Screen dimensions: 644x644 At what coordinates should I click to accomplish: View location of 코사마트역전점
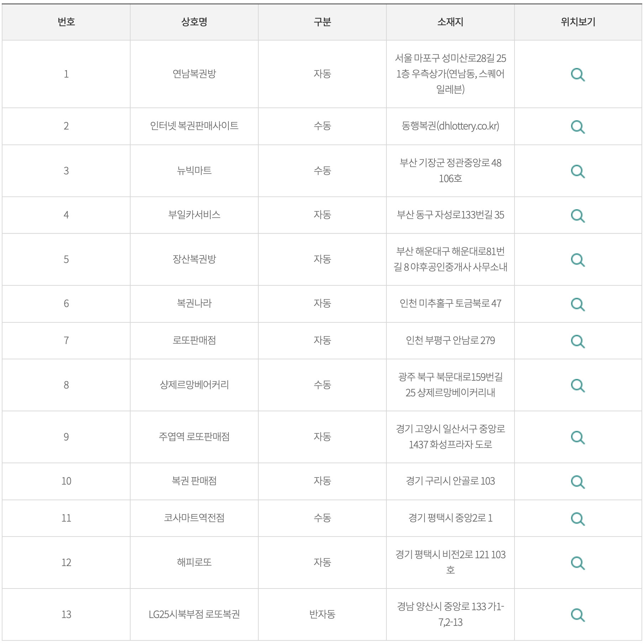(x=578, y=519)
